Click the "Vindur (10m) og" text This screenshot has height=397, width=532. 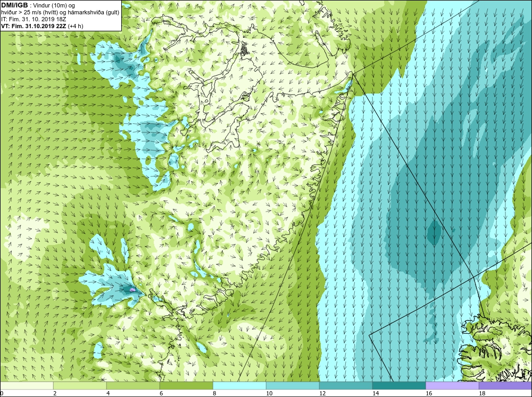point(55,6)
